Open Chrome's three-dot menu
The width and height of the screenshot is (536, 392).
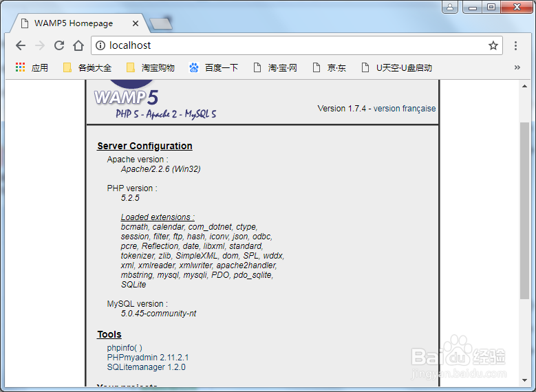(515, 45)
